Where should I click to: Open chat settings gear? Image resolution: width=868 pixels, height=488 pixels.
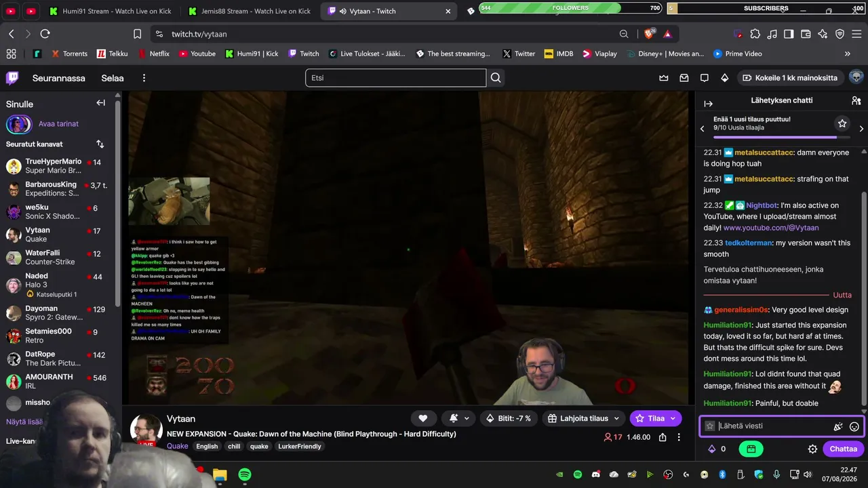[x=812, y=449]
